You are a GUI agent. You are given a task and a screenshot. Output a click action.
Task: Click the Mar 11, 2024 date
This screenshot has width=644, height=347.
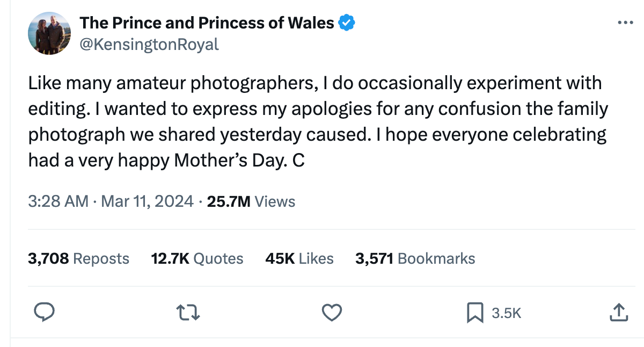[x=147, y=201]
